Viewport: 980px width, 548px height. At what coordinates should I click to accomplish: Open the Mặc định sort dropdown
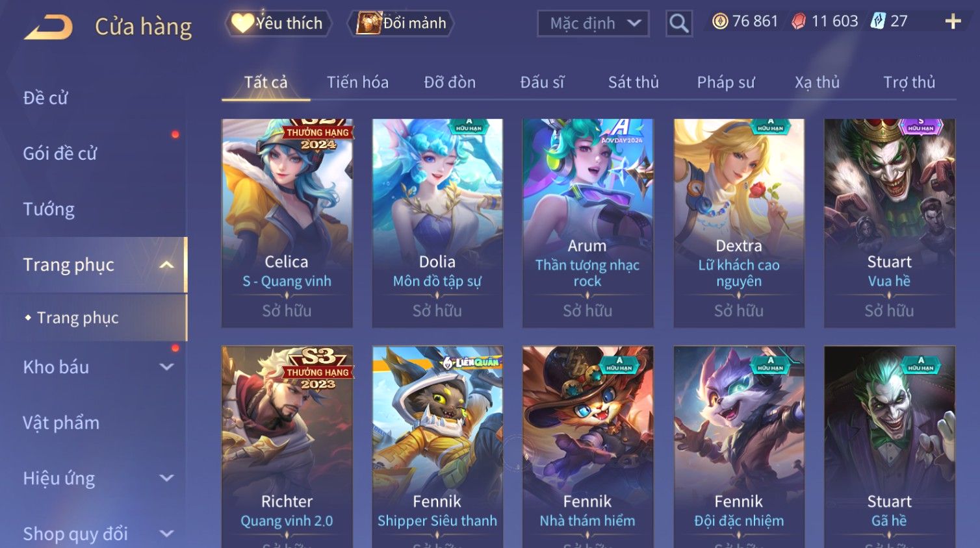593,23
